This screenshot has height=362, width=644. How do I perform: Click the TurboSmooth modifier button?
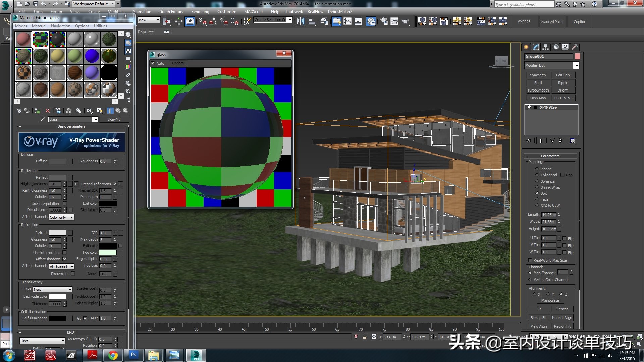538,90
